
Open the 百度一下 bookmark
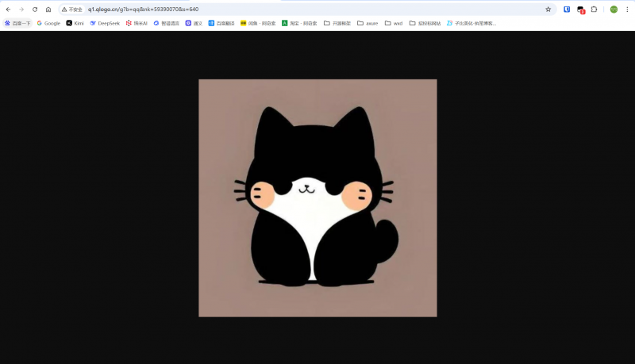pyautogui.click(x=17, y=23)
